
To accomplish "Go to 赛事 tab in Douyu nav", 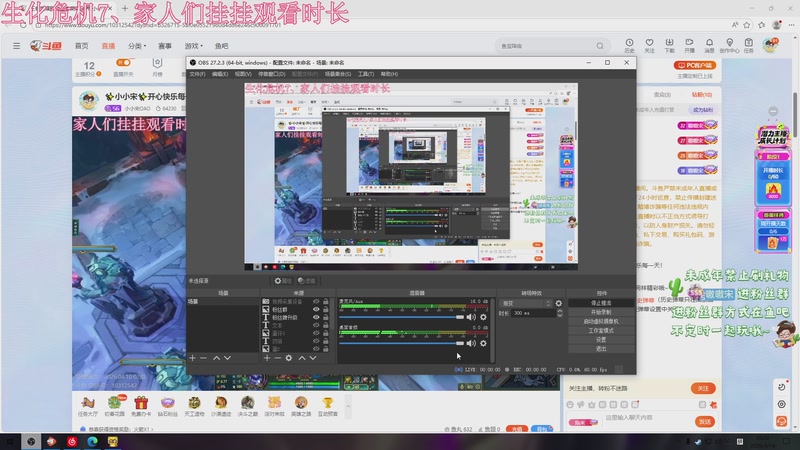I will 165,46.
